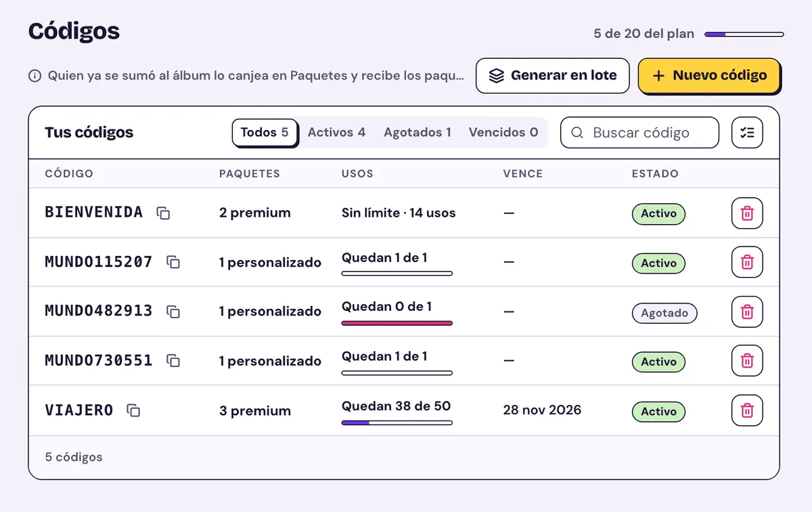Select the Todos 5 tab

tap(265, 133)
